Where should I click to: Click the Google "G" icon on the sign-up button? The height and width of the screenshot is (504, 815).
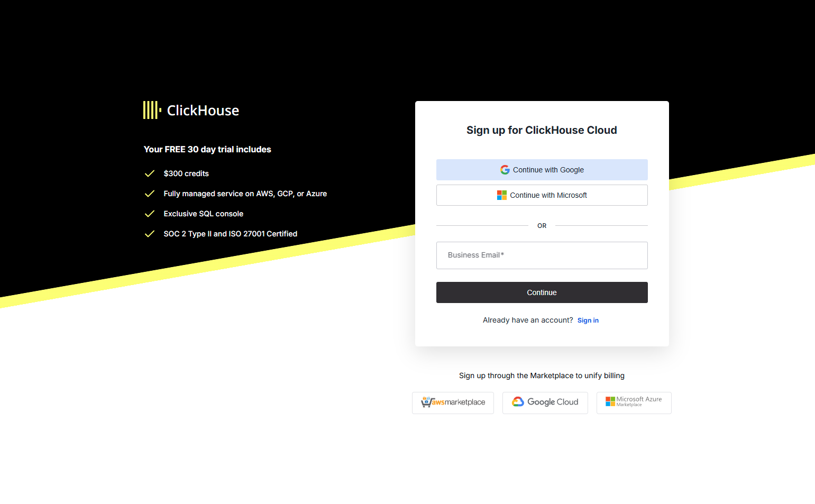tap(504, 170)
